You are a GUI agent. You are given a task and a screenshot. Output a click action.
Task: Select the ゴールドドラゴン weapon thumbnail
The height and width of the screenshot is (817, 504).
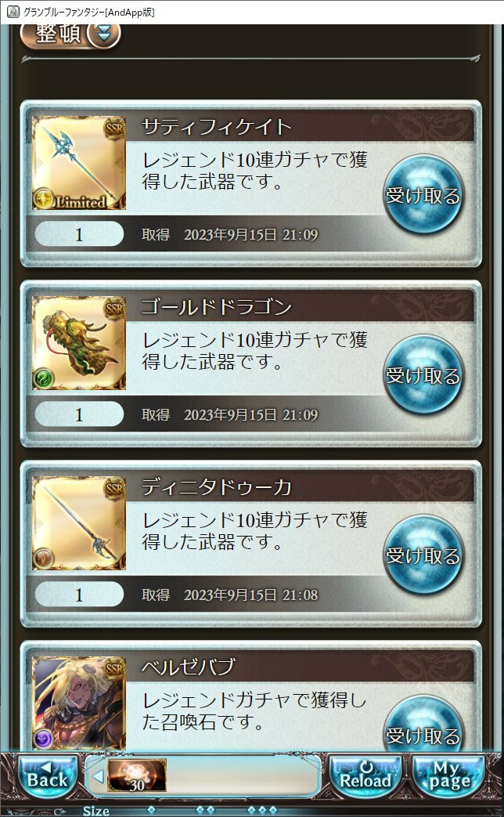coord(78,343)
